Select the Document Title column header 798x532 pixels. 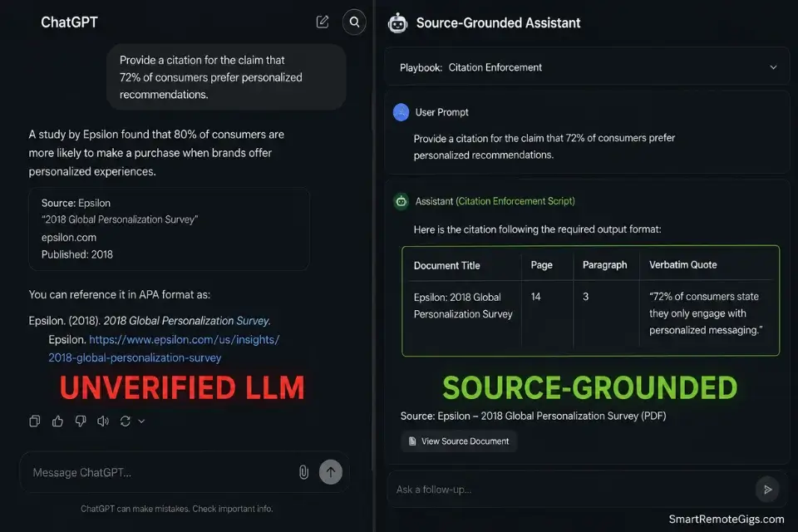[447, 265]
